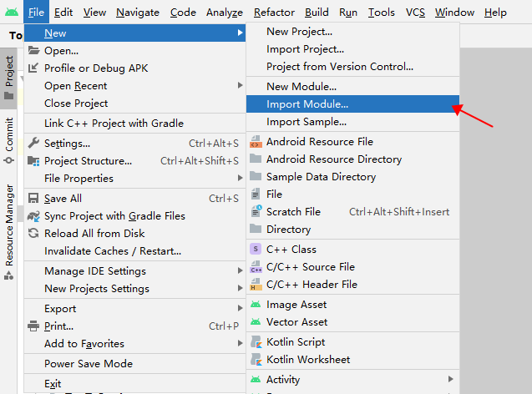The height and width of the screenshot is (394, 532).
Task: Select Invalidate Caches / Restart
Action: point(113,251)
